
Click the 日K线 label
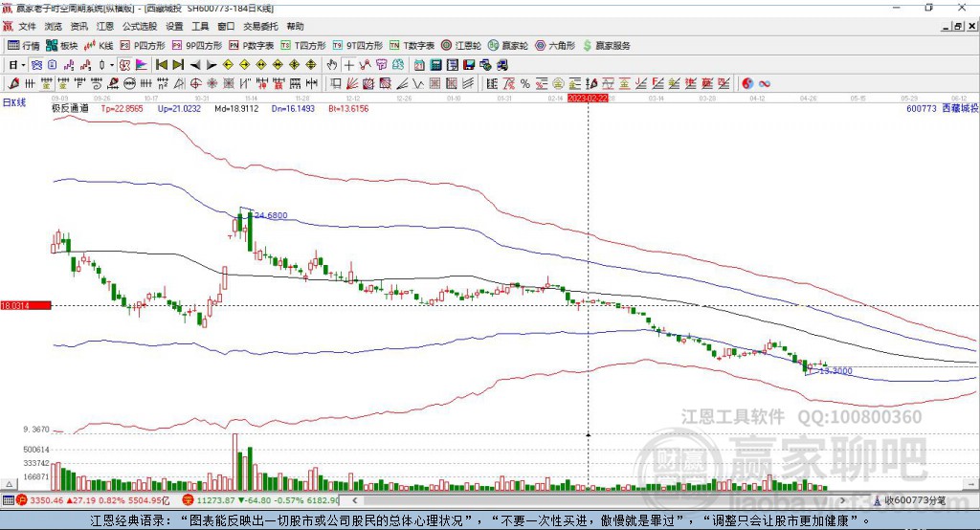click(x=13, y=102)
